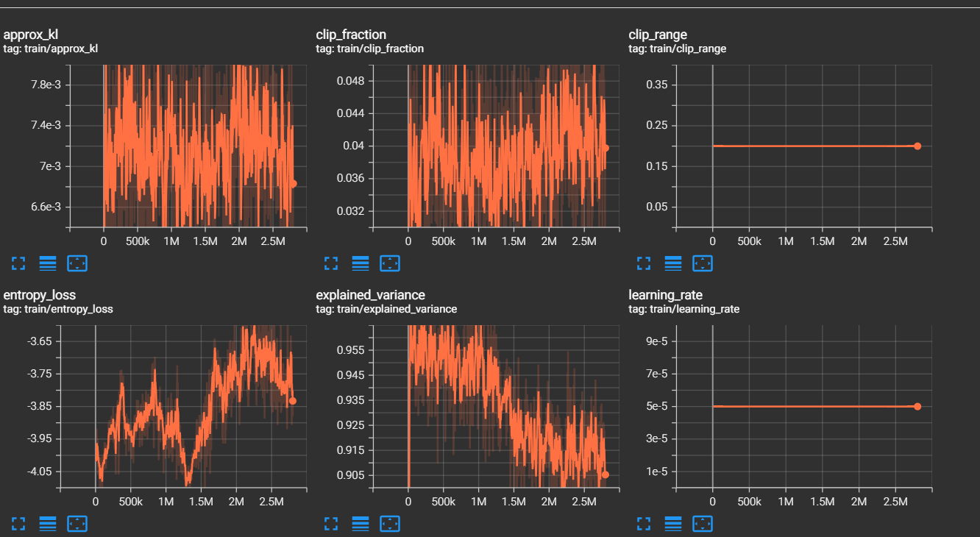Toggle y-axis log scale for clip_fraction
This screenshot has width=980, height=537.
coord(361,263)
